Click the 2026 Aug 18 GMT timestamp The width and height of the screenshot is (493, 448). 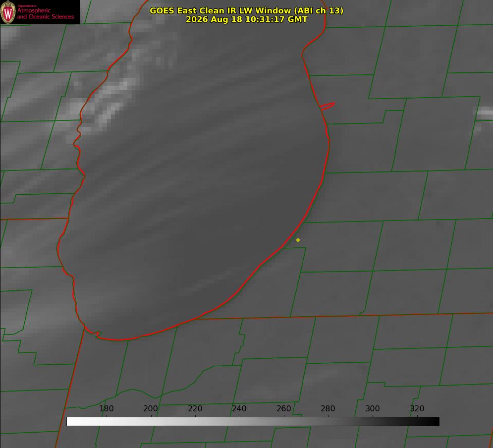coord(246,19)
